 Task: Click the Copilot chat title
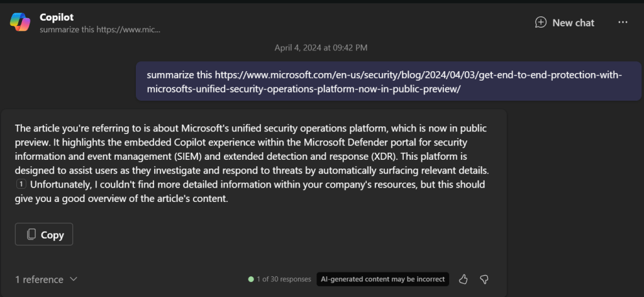[x=57, y=17]
